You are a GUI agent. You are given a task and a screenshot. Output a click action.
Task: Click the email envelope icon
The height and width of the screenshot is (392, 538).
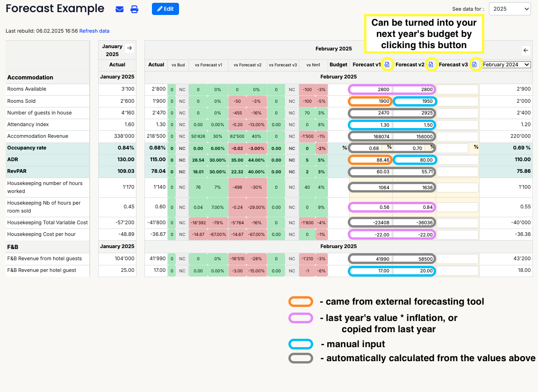[119, 9]
